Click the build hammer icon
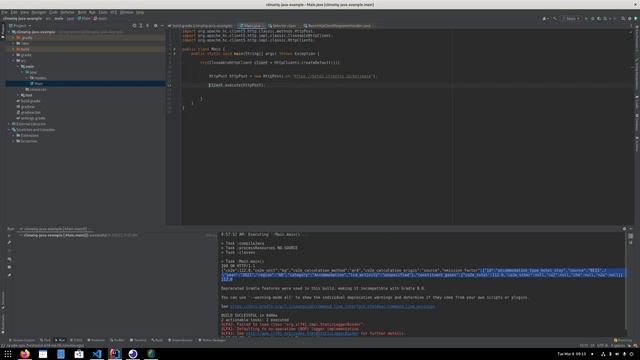This screenshot has height=360, width=640. (555, 19)
